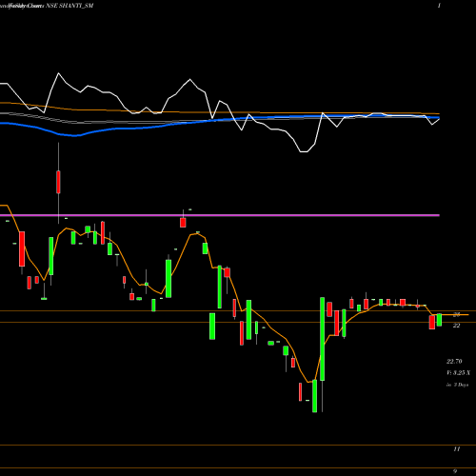Screen dimensions: 476x476
Task: Select the price value 22.70
Action: coord(454,362)
